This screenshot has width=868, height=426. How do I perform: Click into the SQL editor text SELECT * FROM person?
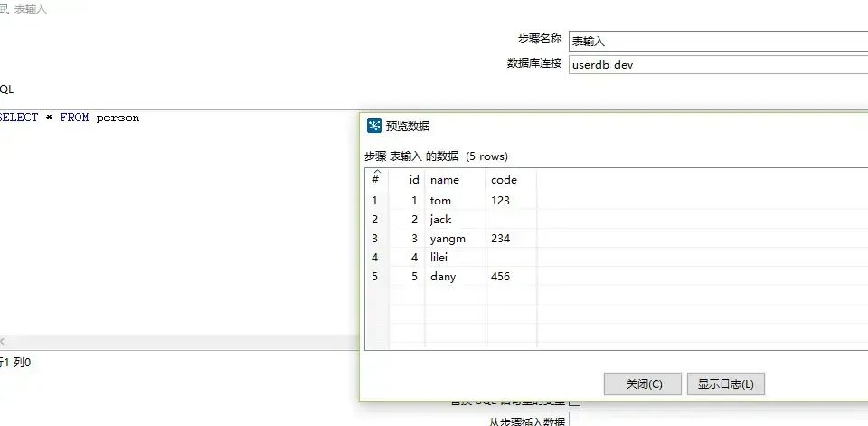tap(70, 118)
